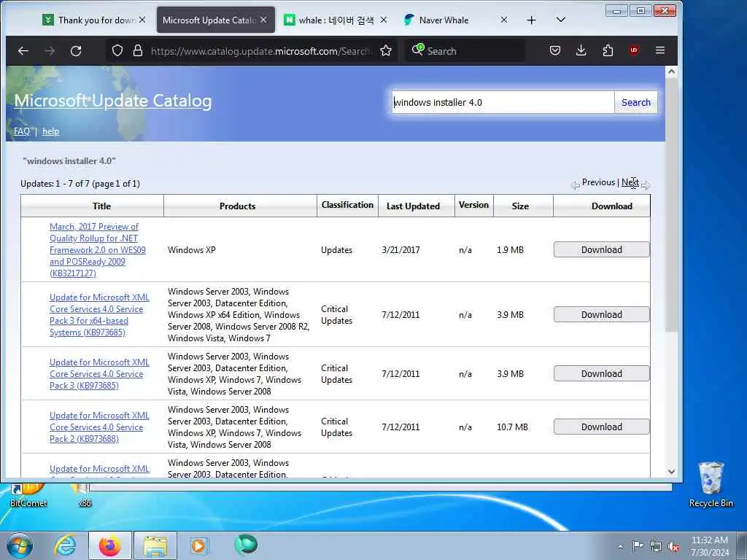Sort by the Version column header
The width and height of the screenshot is (747, 560).
point(473,205)
